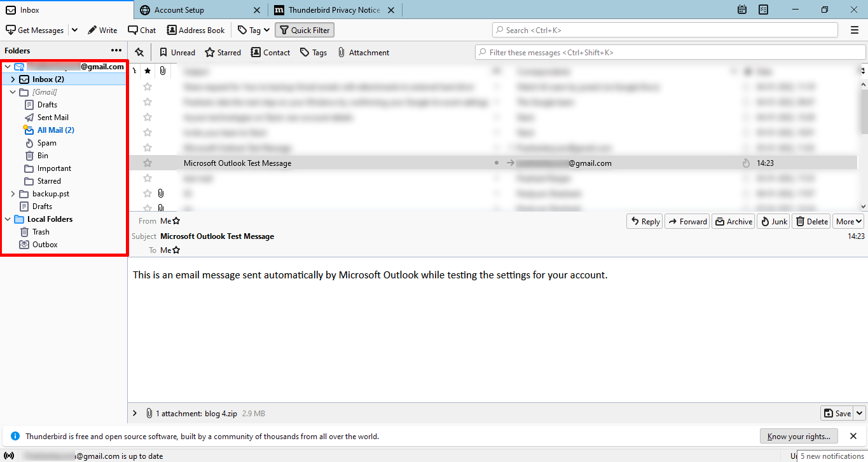The height and width of the screenshot is (462, 868).
Task: Collapse the gmail.com account tree
Action: click(x=8, y=67)
